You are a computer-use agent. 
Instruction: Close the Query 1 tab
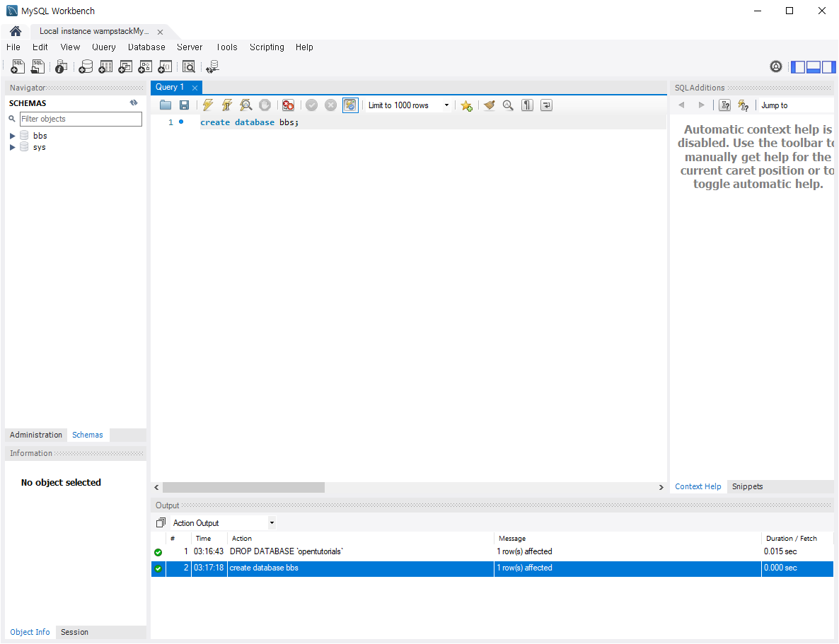coord(195,88)
